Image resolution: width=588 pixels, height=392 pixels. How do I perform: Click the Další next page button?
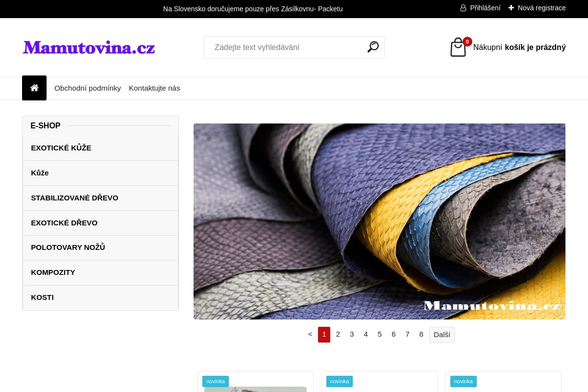pyautogui.click(x=441, y=335)
